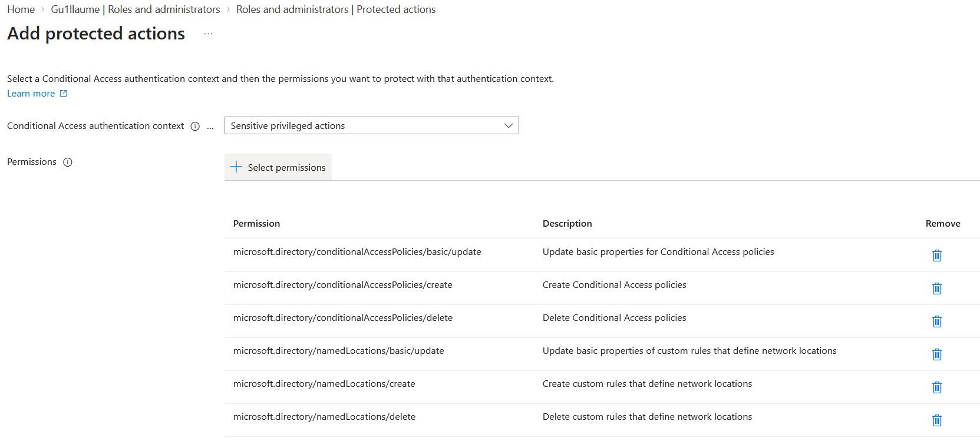Remove the conditionalAccessPolicies/basic/update permission via trash icon
The image size is (980, 441).
(937, 256)
